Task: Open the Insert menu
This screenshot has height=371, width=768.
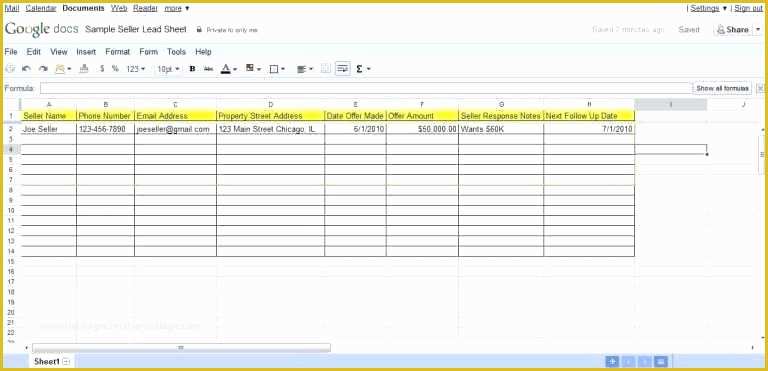Action: (x=86, y=51)
